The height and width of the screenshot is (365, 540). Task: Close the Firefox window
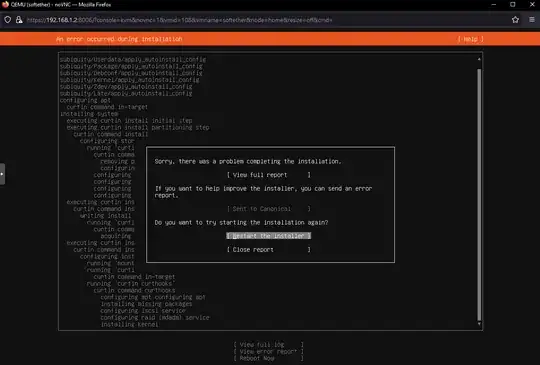point(532,4)
